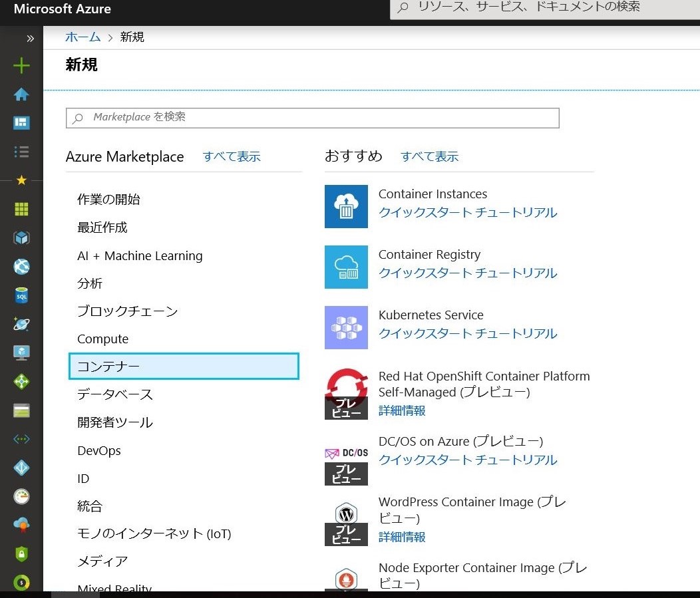Expand the collapsed sidebar with the chevron
700x598 pixels.
coord(30,38)
